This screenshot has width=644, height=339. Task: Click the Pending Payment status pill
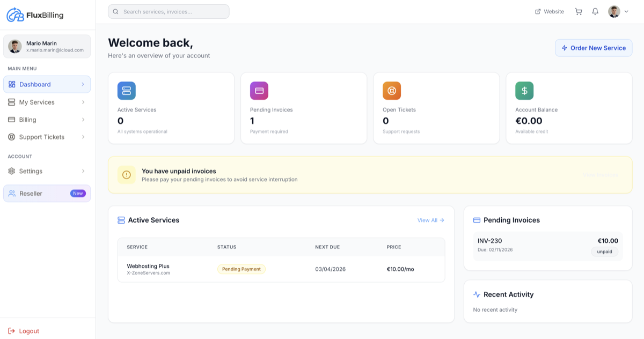tap(241, 269)
